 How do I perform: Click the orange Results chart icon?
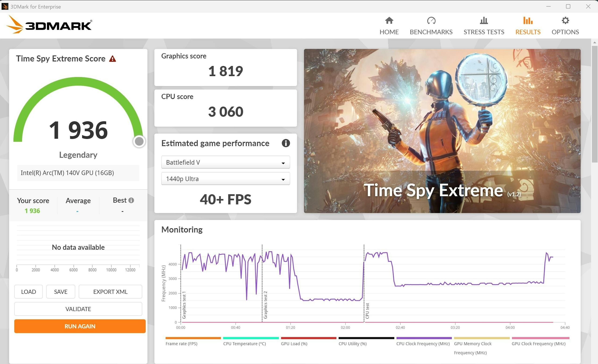(528, 21)
